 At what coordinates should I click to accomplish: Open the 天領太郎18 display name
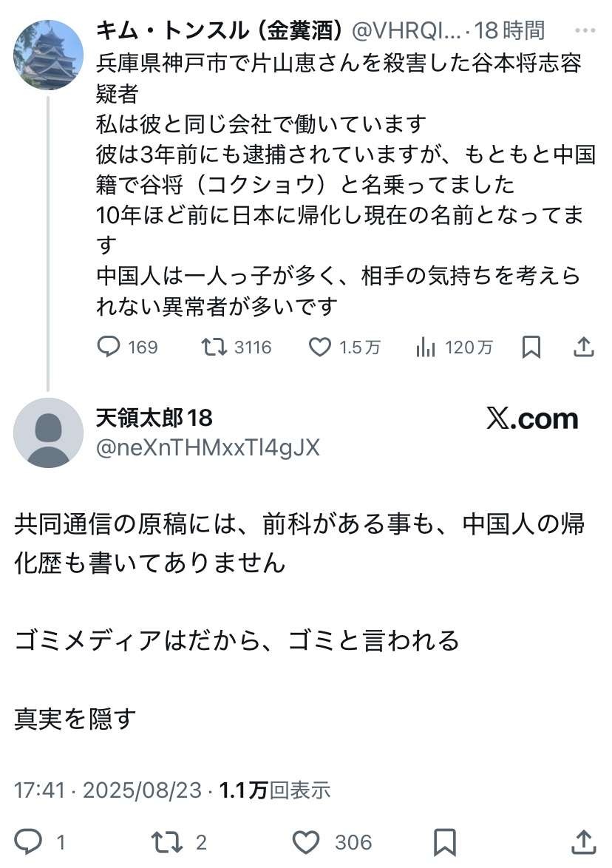[154, 418]
